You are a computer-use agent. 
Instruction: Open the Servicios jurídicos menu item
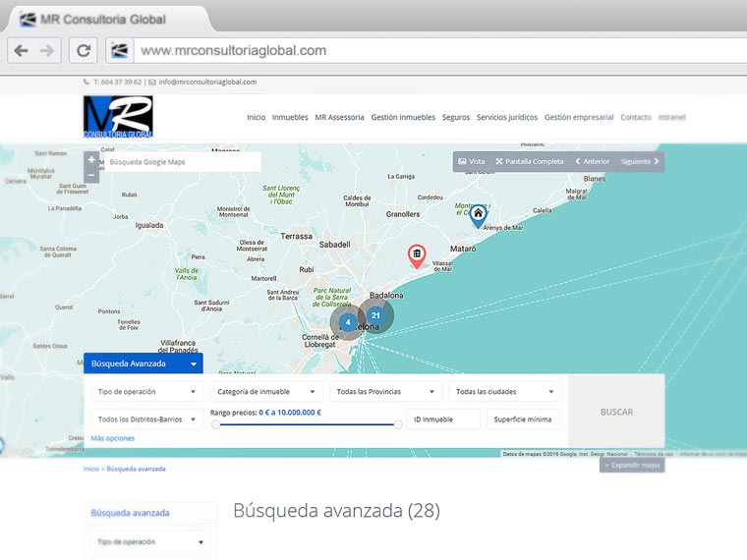coord(507,117)
